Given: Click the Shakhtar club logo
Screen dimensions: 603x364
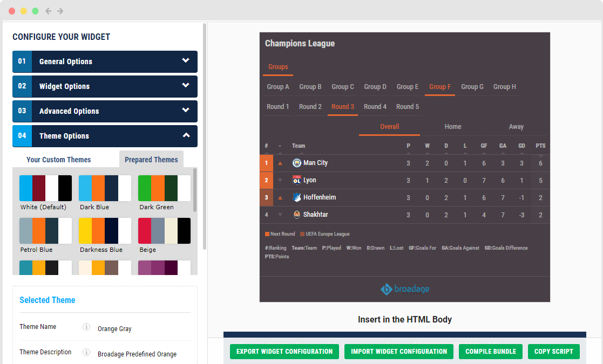Looking at the screenshot, I should click(x=297, y=215).
